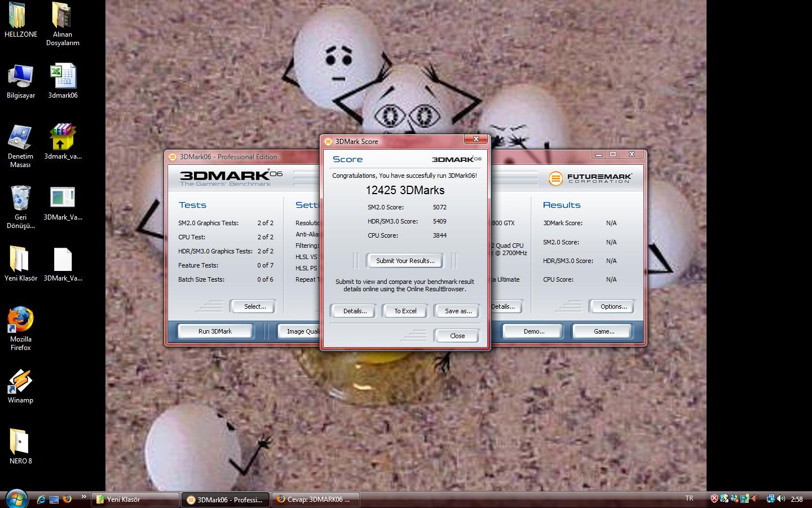Open the Windows Start orb
812x508 pixels.
click(x=16, y=499)
